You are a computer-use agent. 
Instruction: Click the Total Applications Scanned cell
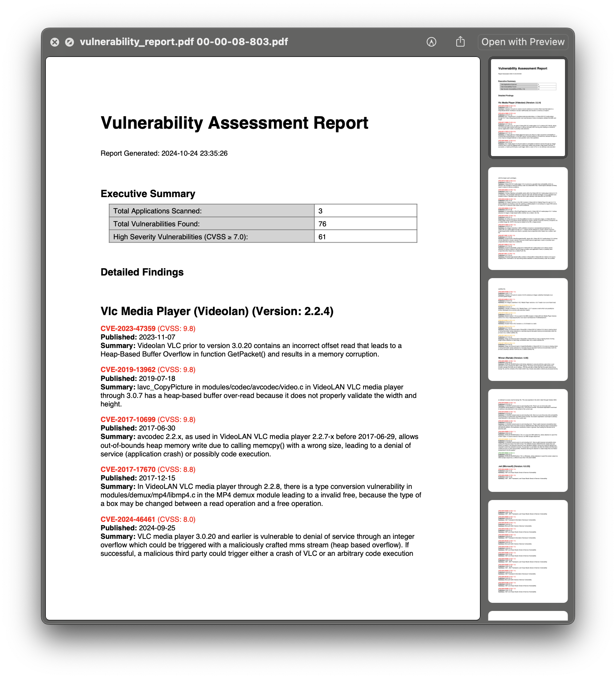click(x=211, y=211)
